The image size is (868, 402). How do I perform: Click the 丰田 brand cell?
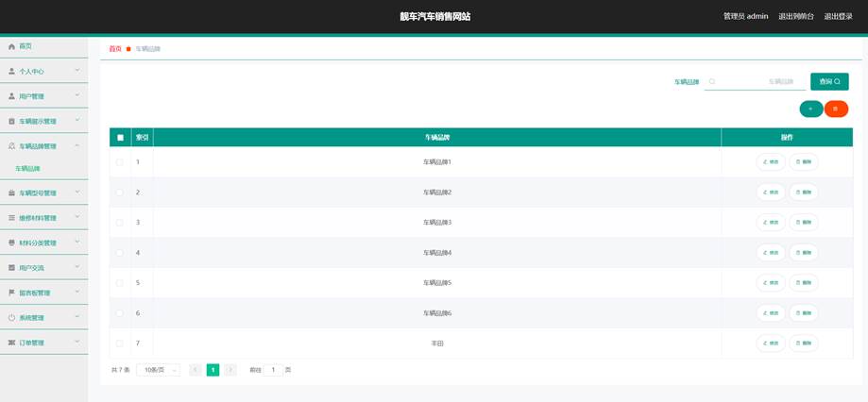point(436,343)
